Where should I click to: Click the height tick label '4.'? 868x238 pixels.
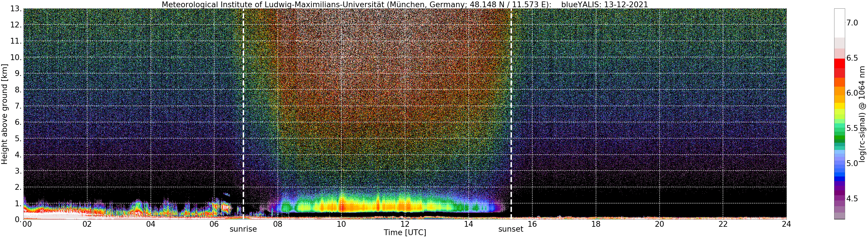(18, 155)
